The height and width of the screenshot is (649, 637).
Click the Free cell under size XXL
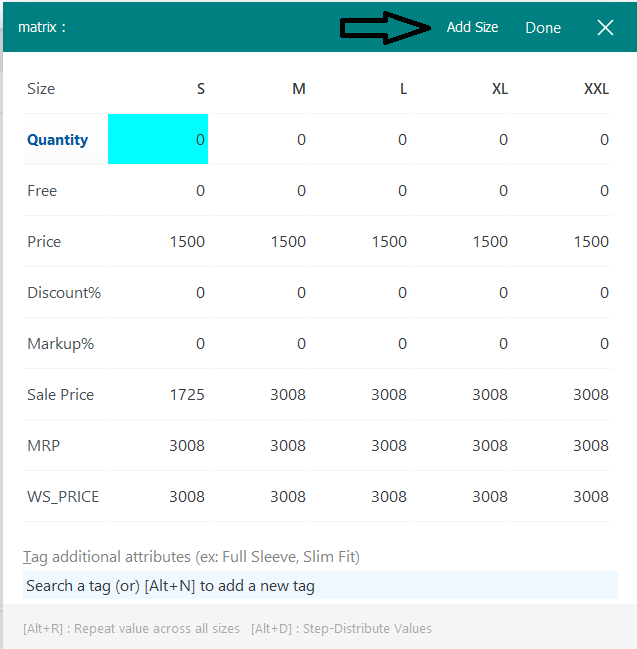click(562, 190)
